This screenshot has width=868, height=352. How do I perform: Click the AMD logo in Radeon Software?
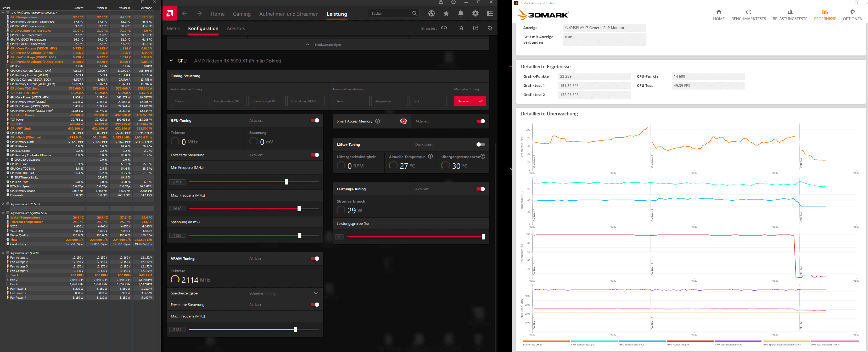click(x=170, y=13)
